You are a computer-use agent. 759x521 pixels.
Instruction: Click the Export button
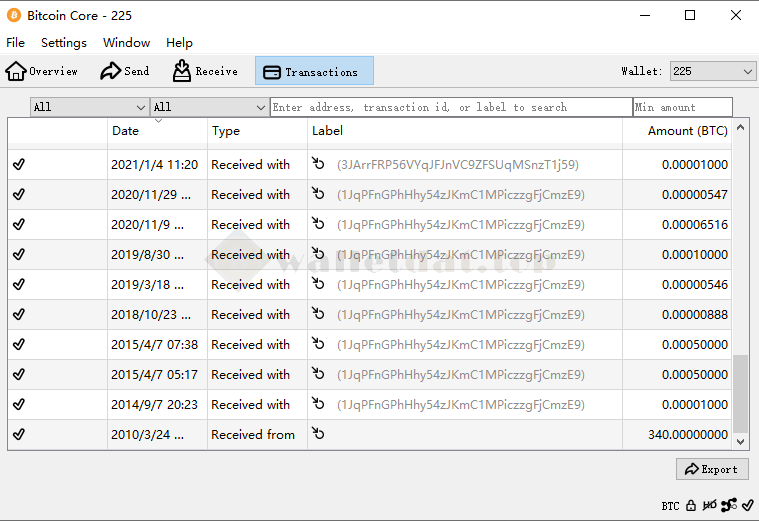coord(711,469)
